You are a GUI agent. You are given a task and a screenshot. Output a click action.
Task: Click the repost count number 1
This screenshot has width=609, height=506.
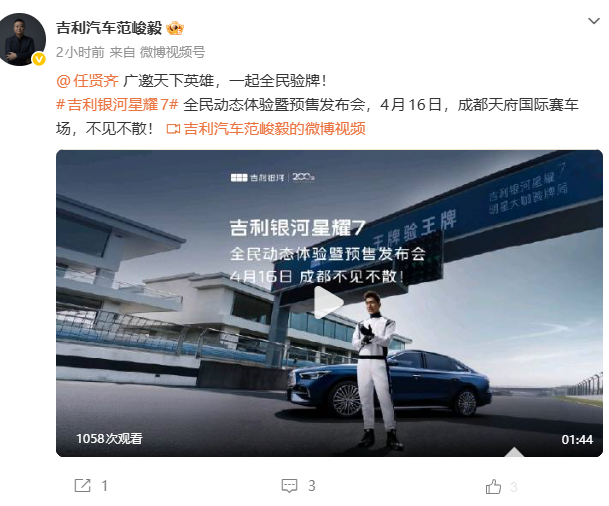104,486
